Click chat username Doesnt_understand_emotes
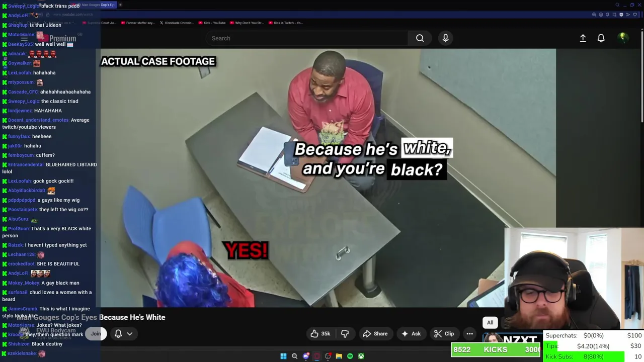This screenshot has width=644, height=362. 38,120
